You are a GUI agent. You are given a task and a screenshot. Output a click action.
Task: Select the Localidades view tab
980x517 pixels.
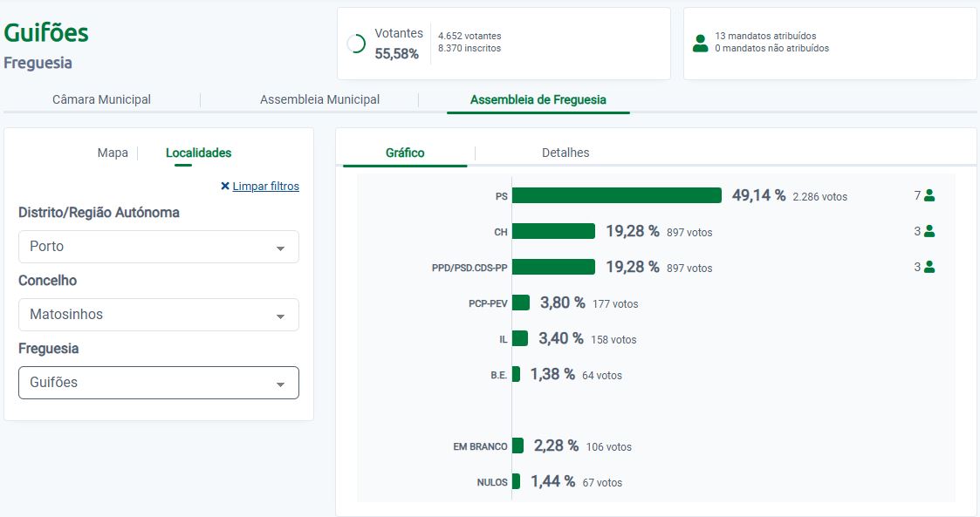click(x=198, y=153)
